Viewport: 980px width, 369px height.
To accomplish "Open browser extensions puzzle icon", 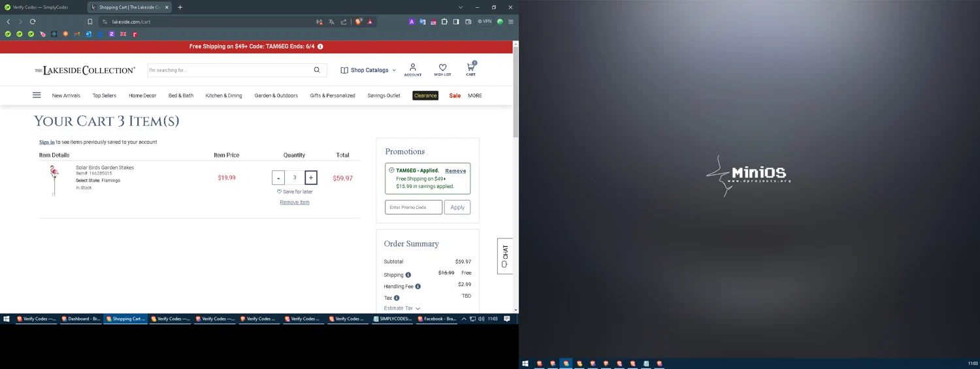I will [444, 22].
